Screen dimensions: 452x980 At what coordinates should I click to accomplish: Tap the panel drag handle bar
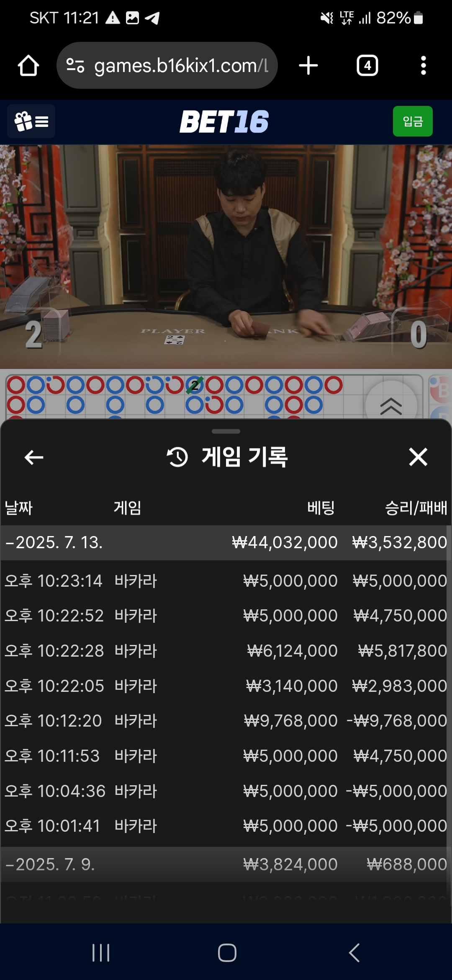(x=226, y=431)
